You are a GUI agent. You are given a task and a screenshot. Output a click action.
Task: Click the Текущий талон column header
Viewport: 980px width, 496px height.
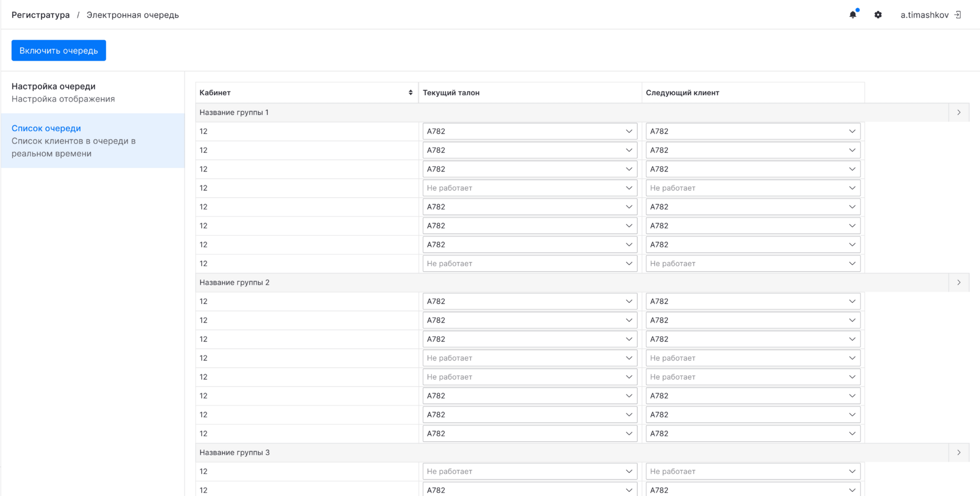click(x=451, y=93)
